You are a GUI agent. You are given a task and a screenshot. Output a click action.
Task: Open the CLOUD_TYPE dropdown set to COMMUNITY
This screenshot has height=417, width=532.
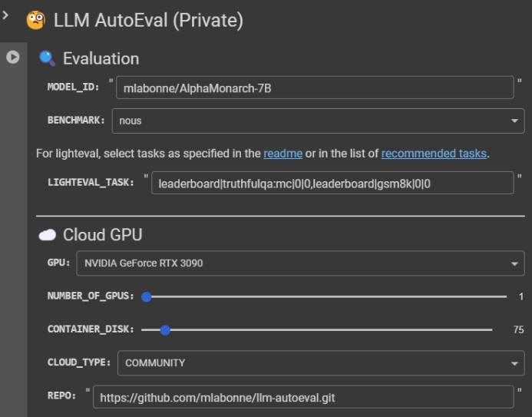pyautogui.click(x=321, y=363)
